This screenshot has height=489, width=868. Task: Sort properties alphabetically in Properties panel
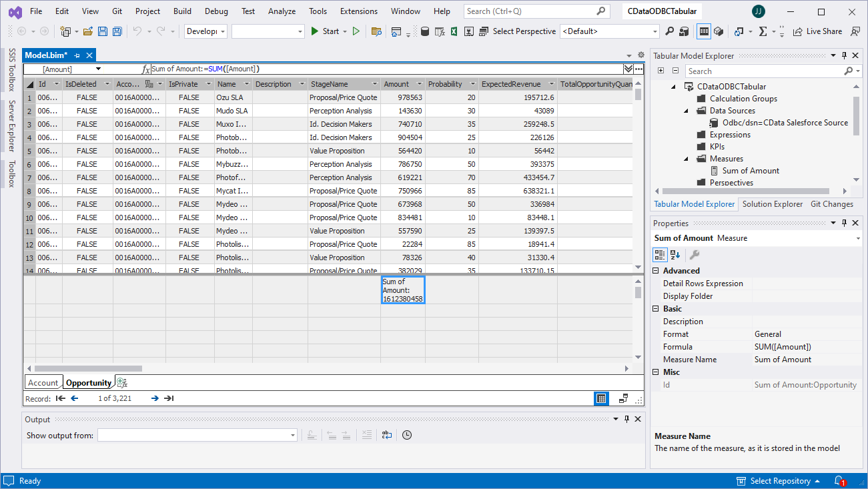[675, 254]
